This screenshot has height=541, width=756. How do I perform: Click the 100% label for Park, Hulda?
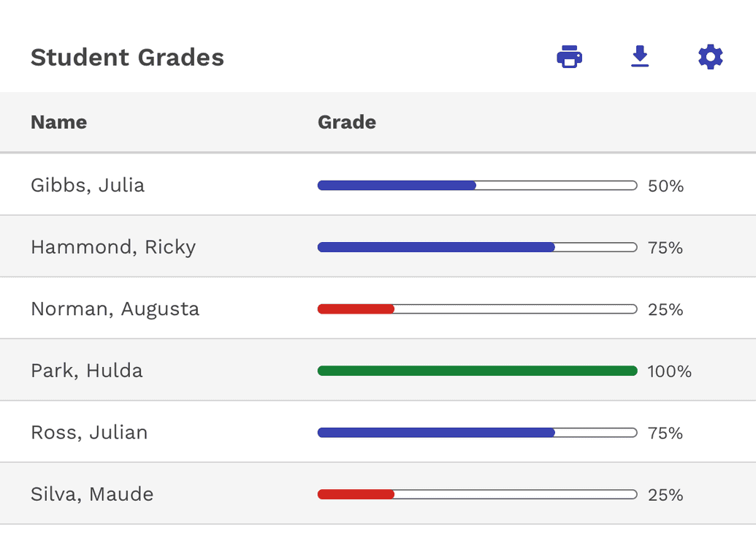(x=671, y=371)
